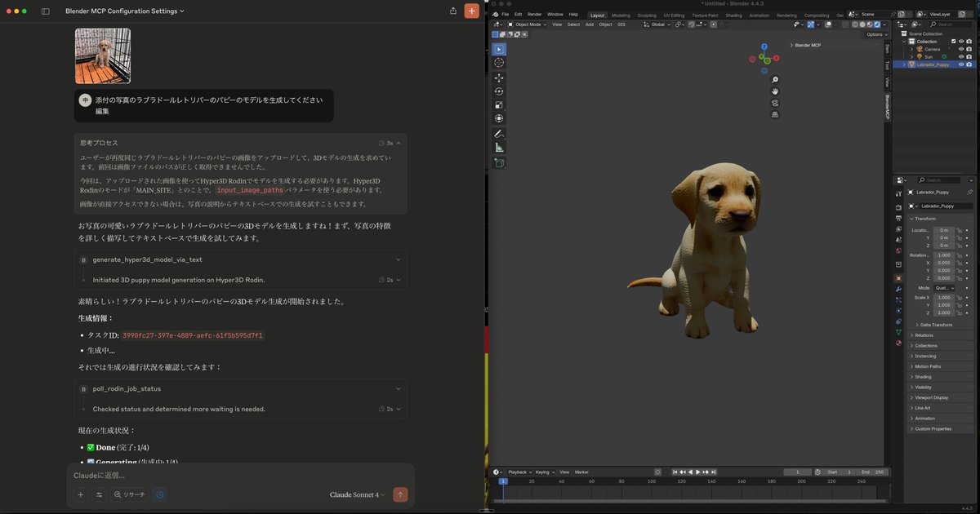The height and width of the screenshot is (514, 980).
Task: Open the Object properties tab icon
Action: click(898, 277)
